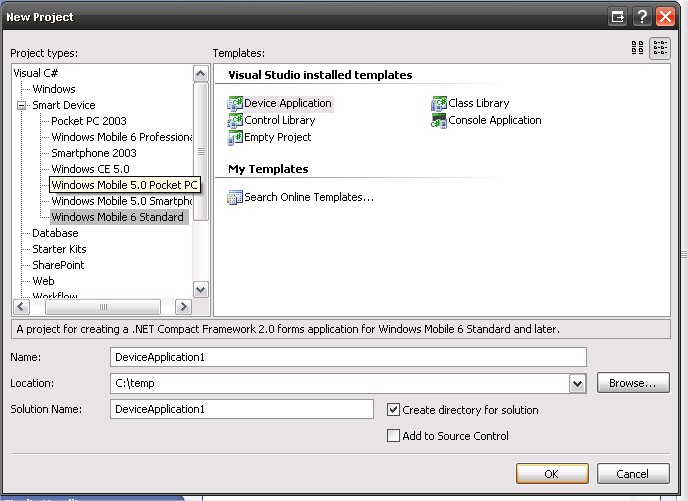Toggle Create directory for solution checkbox

[x=393, y=410]
